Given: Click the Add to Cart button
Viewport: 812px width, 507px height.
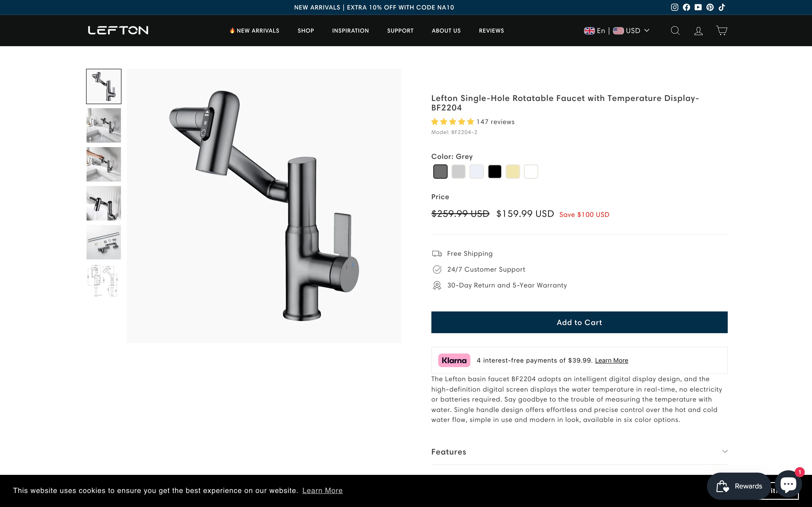Looking at the screenshot, I should (x=579, y=322).
